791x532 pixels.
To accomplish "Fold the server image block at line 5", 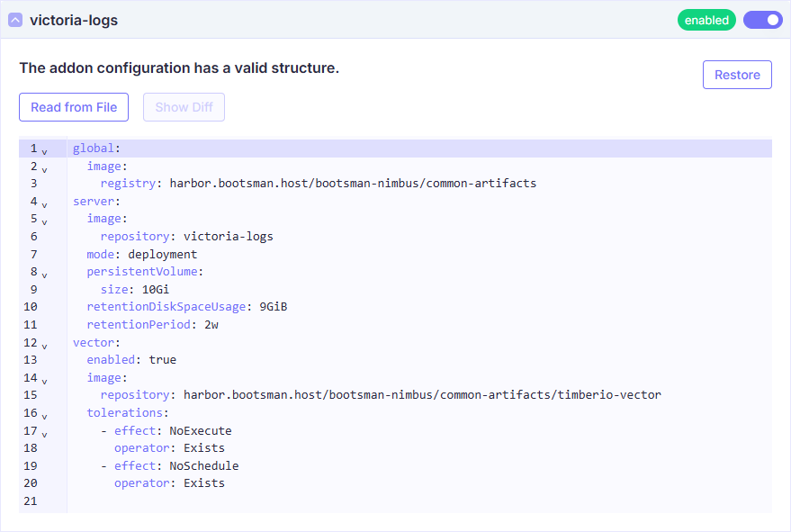I will tap(44, 221).
